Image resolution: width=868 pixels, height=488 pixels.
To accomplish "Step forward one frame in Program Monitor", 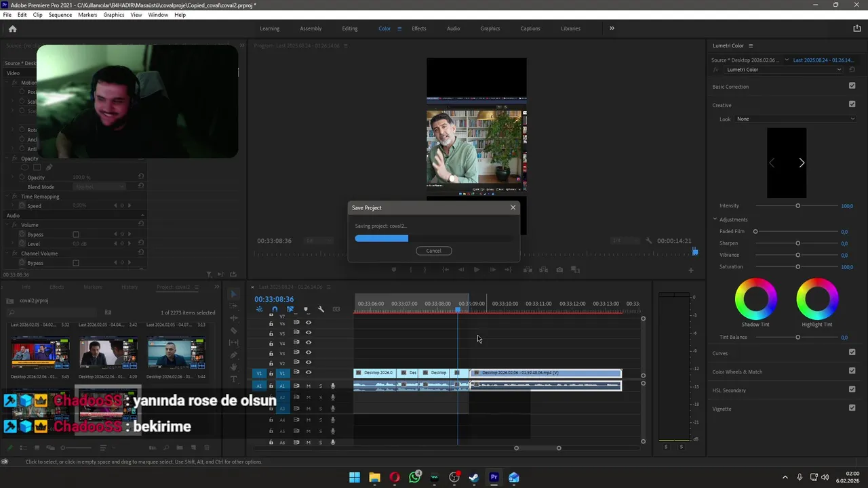I will tap(493, 270).
